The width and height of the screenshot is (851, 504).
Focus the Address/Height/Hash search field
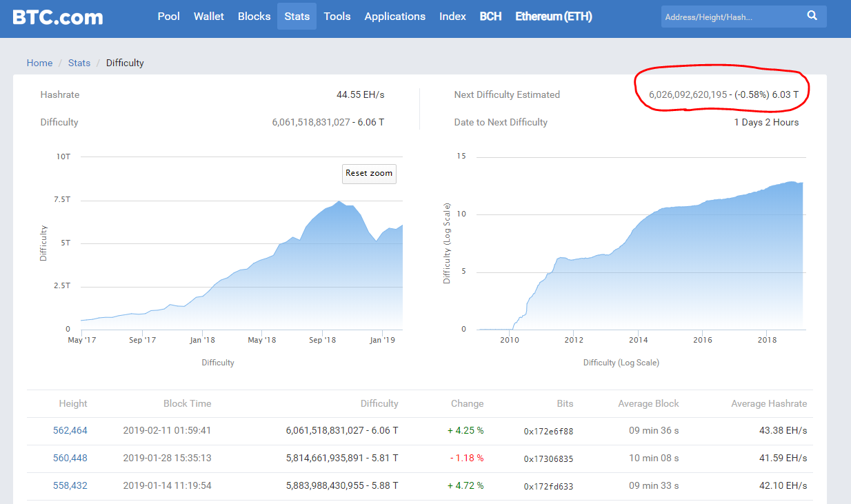(730, 17)
